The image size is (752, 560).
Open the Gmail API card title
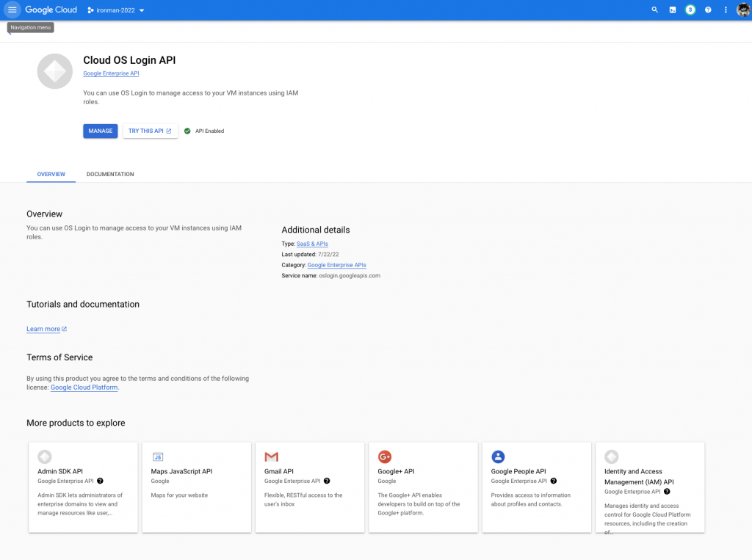[x=278, y=471]
